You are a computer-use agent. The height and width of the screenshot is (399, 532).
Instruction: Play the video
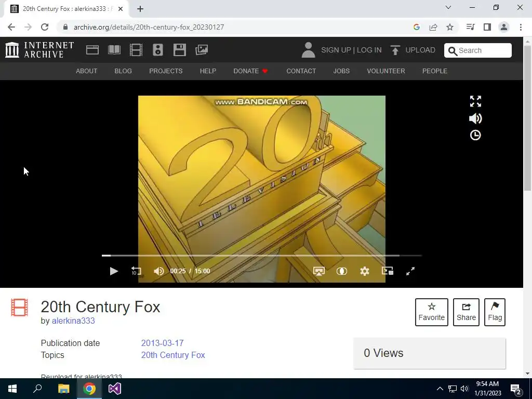click(x=114, y=271)
